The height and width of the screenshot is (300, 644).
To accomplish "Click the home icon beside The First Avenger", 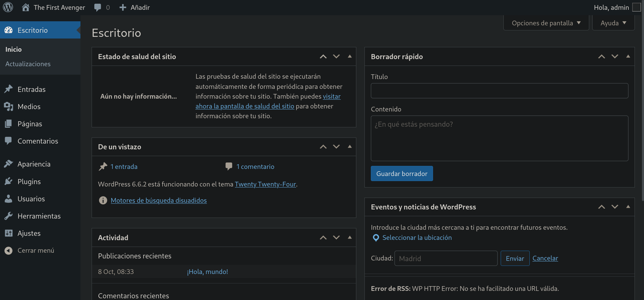I will point(26,7).
